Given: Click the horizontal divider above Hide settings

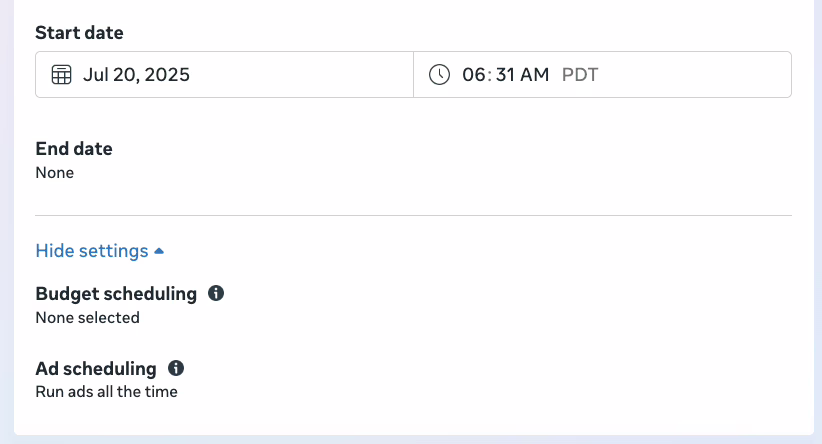Looking at the screenshot, I should 413,215.
